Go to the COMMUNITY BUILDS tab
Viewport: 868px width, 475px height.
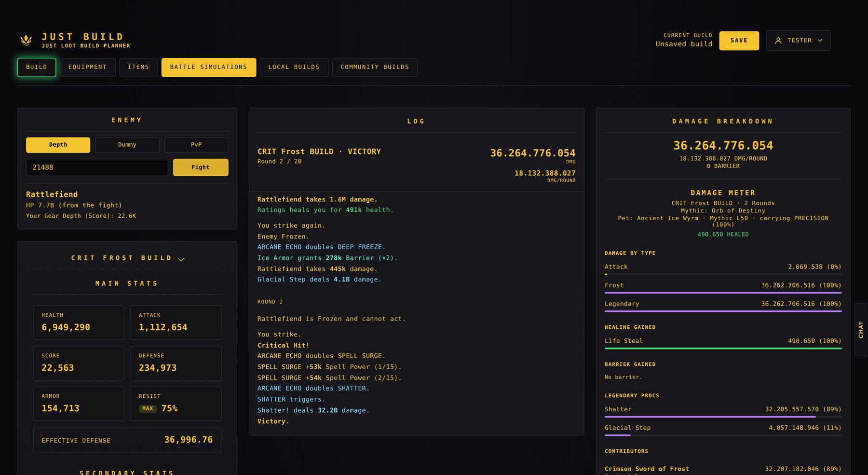(x=375, y=67)
